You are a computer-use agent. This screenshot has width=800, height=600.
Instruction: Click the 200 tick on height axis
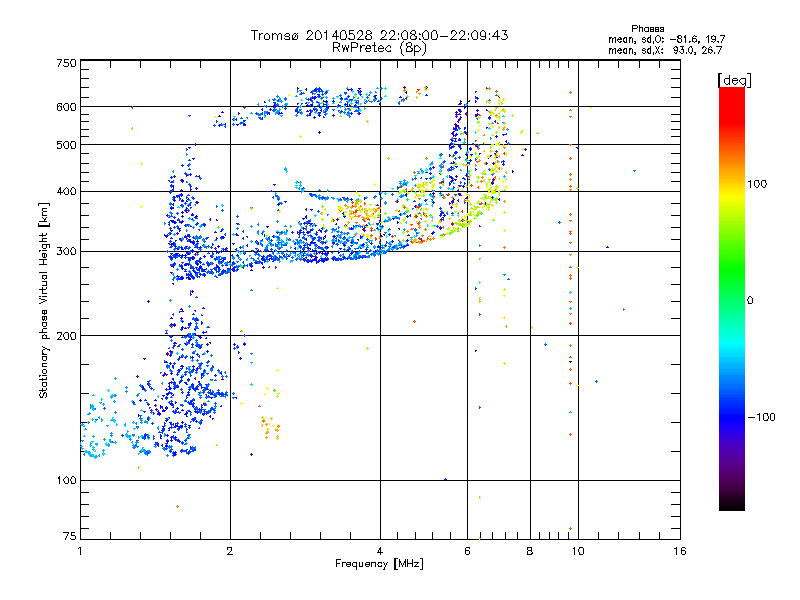coord(67,336)
